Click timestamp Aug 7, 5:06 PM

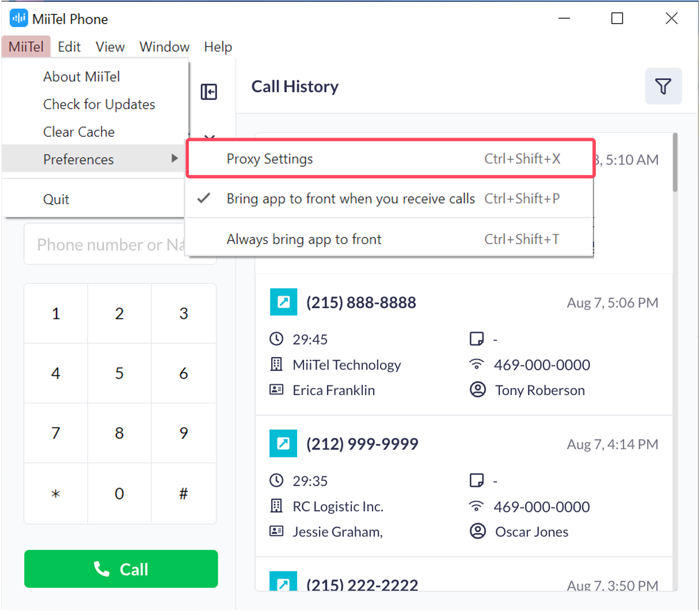[x=612, y=303]
